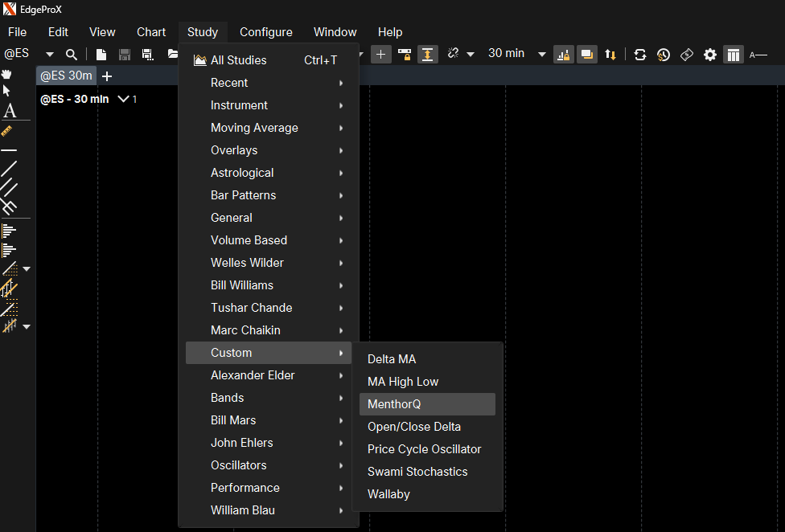Open chart settings with the gear icon
Image resolution: width=785 pixels, height=532 pixels.
709,55
